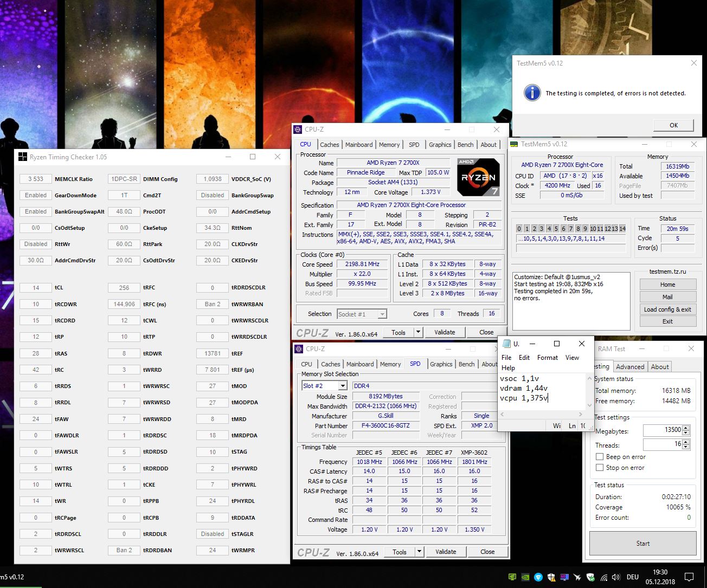
Task: Click the Ryzen 7 logo in CPU-Z
Action: [x=478, y=177]
